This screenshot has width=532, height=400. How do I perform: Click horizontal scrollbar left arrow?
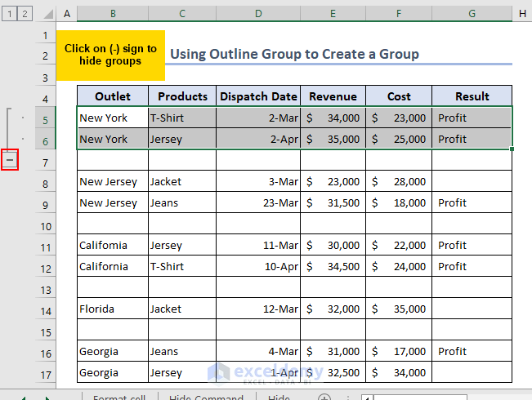click(x=365, y=398)
